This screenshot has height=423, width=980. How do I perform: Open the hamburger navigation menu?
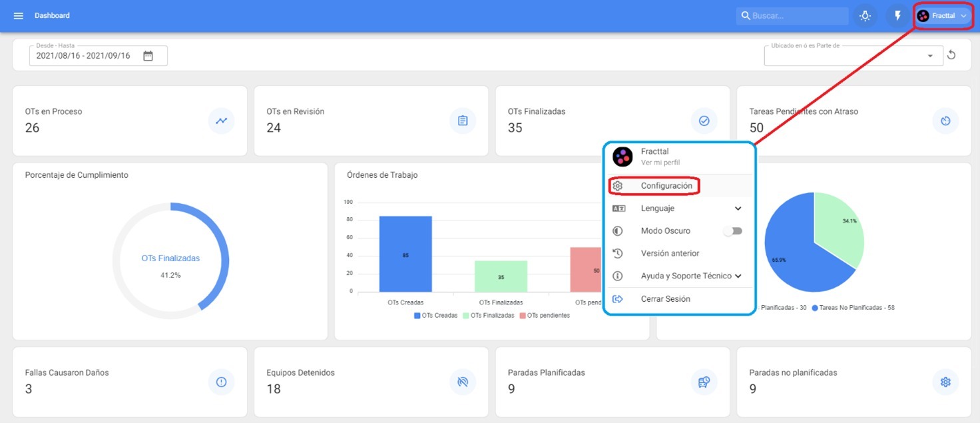(18, 15)
